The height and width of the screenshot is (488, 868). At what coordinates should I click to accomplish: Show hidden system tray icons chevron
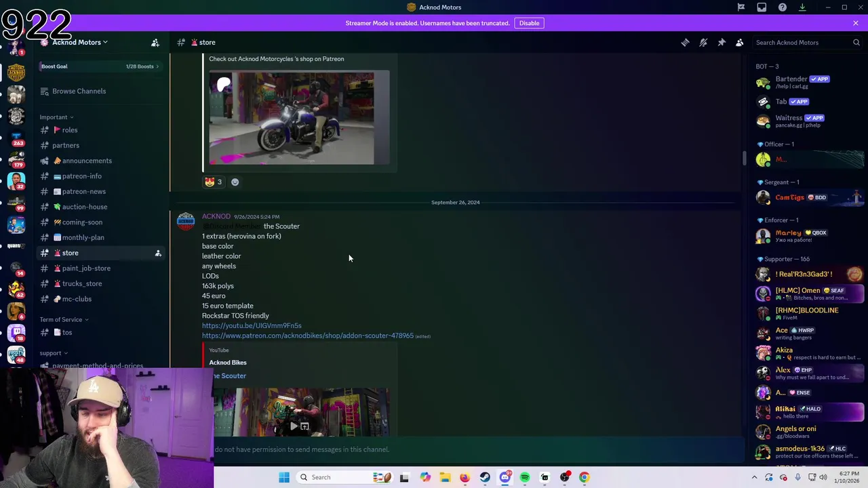pos(754,477)
